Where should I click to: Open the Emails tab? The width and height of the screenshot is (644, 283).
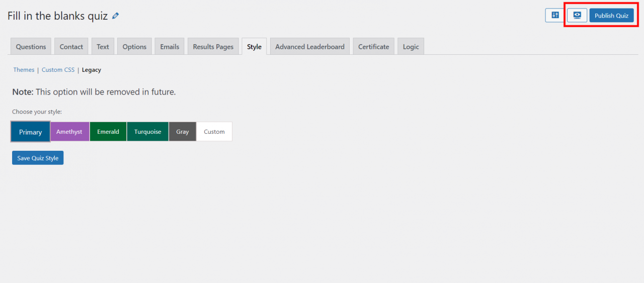click(170, 46)
